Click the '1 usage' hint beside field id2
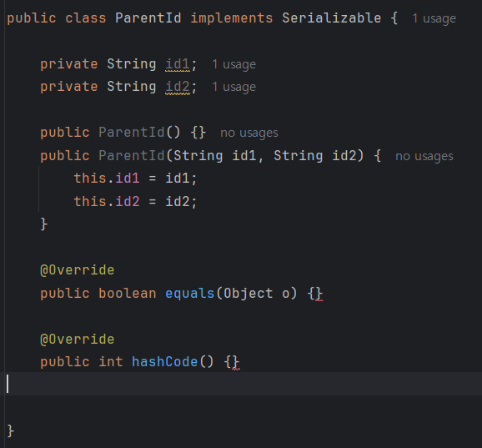 click(234, 87)
